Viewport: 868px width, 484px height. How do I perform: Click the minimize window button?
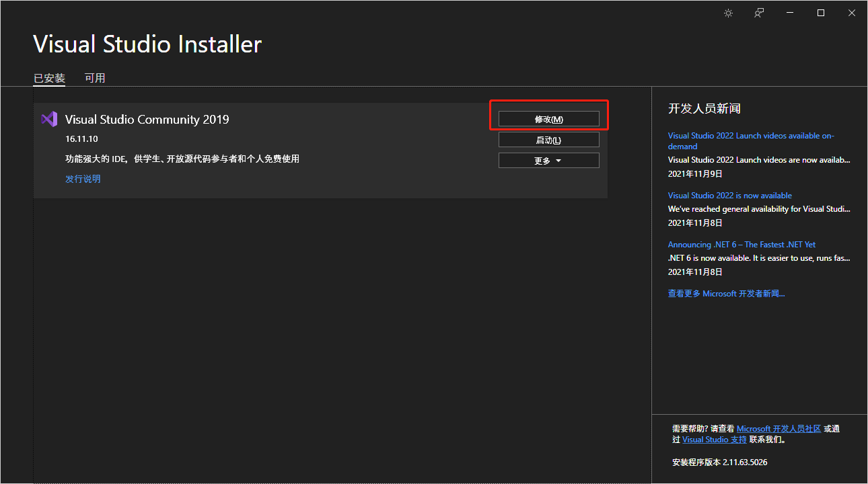789,12
